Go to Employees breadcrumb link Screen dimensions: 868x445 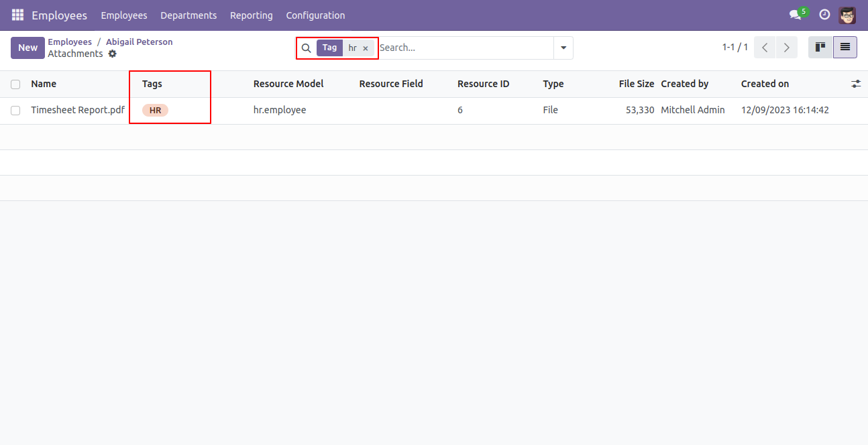(x=70, y=42)
